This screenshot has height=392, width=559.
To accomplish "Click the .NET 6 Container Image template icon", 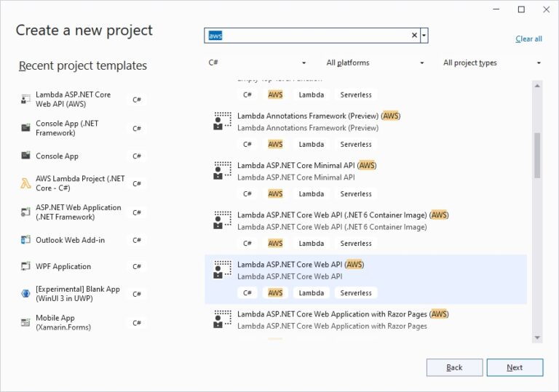I will 222,220.
